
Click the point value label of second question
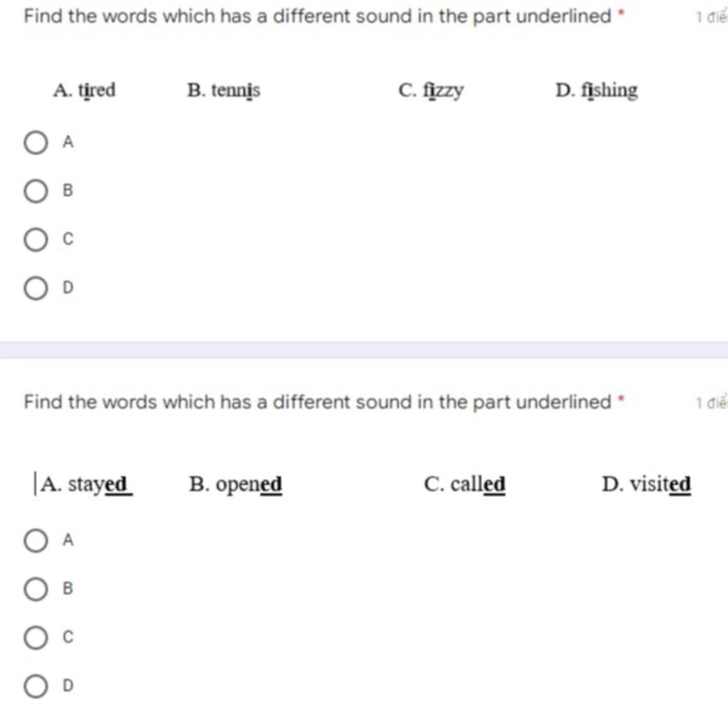711,403
